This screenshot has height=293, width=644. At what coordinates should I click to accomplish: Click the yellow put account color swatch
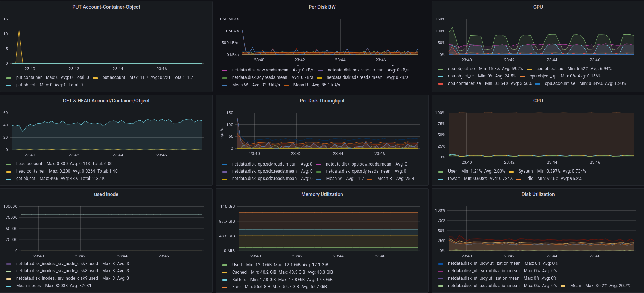click(x=95, y=78)
